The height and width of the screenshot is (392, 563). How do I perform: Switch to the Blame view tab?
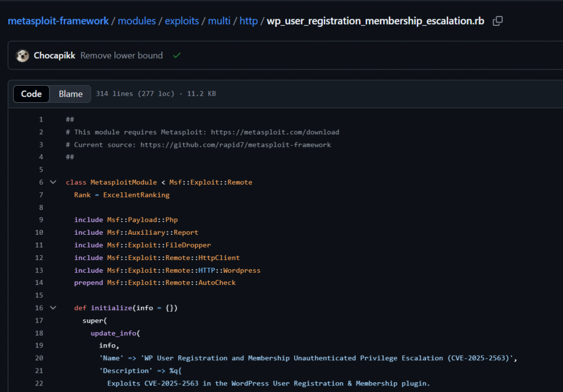[x=70, y=94]
